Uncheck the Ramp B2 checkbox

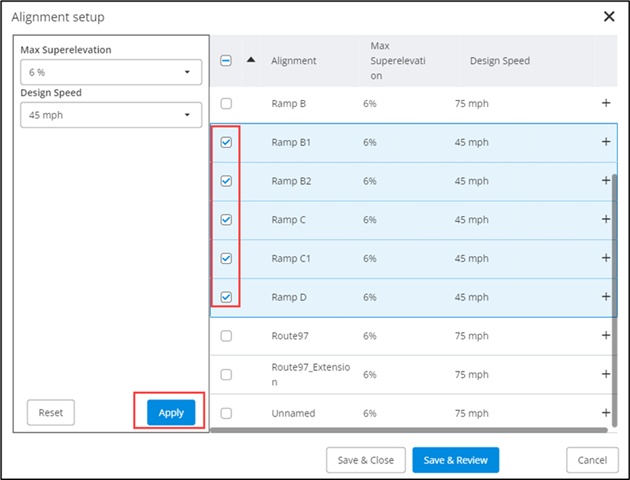point(226,181)
